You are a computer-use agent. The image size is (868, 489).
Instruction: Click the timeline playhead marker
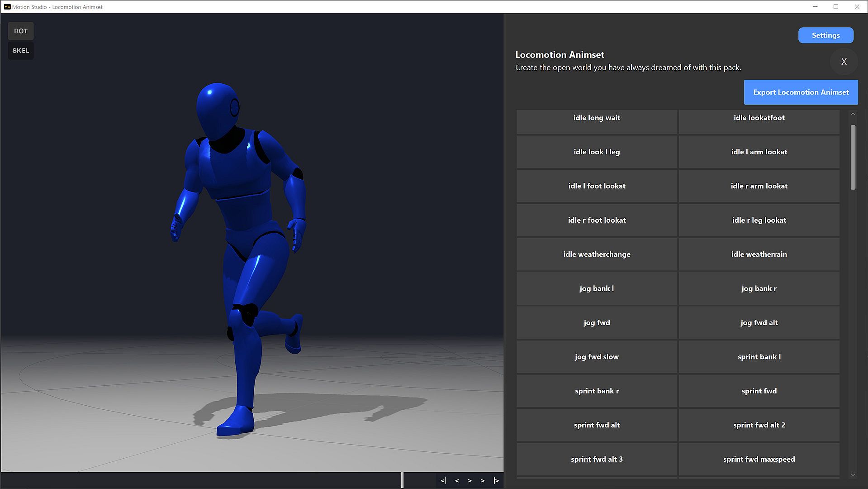(x=402, y=480)
